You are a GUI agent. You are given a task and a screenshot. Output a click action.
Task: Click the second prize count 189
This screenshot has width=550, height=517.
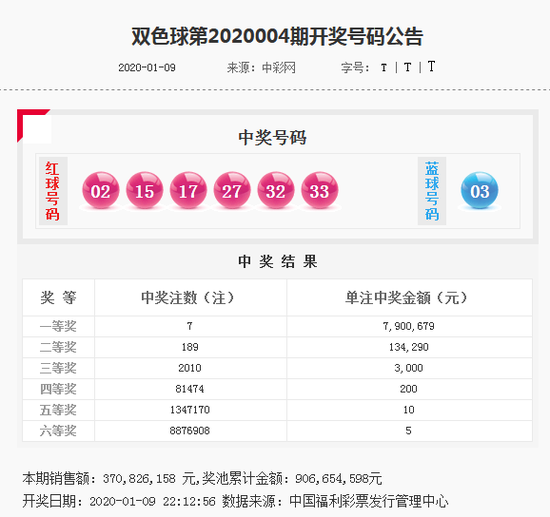tap(190, 347)
